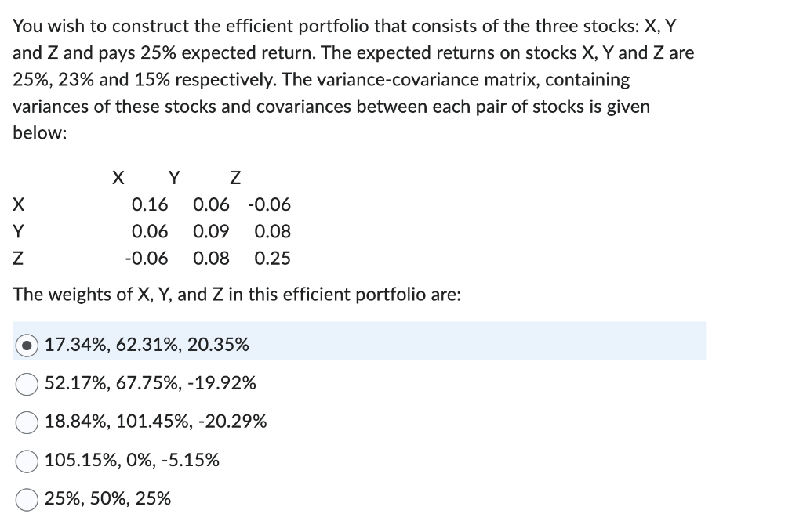This screenshot has width=803, height=532.
Task: Click the X column header of the matrix
Action: tap(118, 178)
